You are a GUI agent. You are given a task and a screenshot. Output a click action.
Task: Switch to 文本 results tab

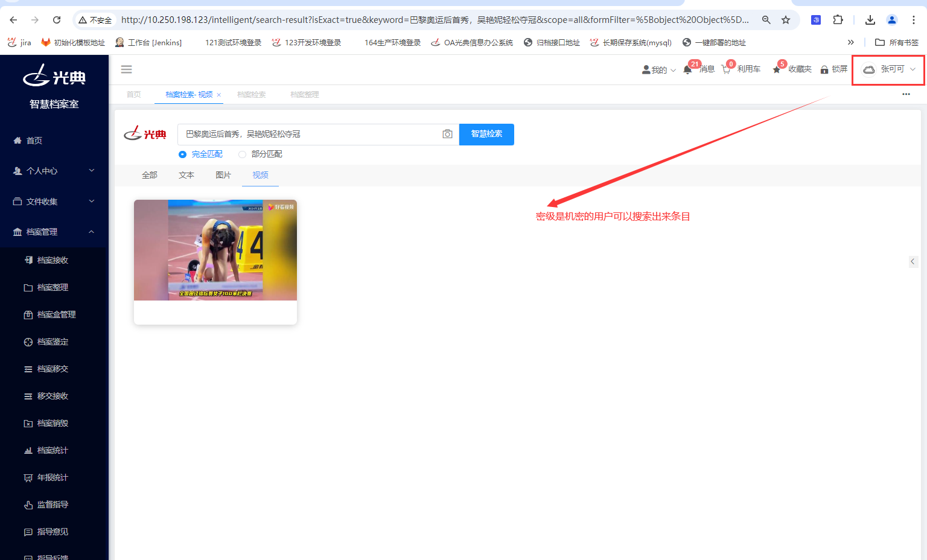(186, 175)
